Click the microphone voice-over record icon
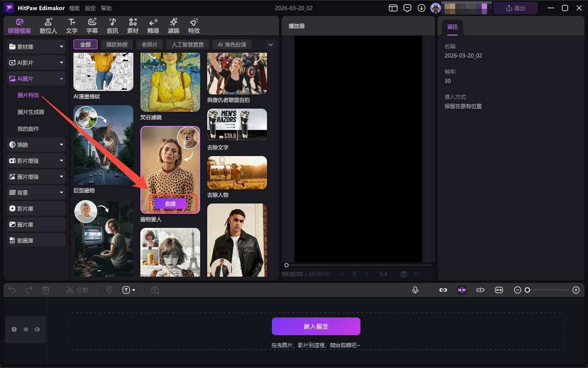 click(415, 290)
